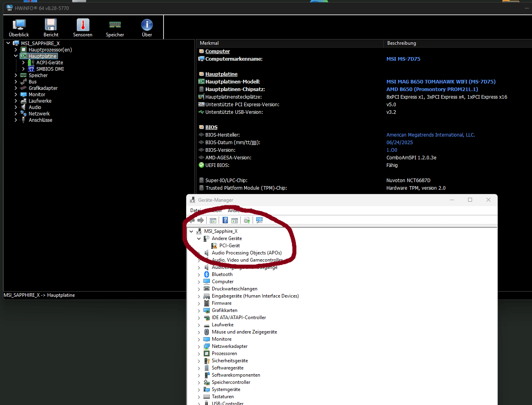Screen dimensions: 532x405
Task: Expand the Grafikadapter node in HWiNFO
Action: pos(16,88)
